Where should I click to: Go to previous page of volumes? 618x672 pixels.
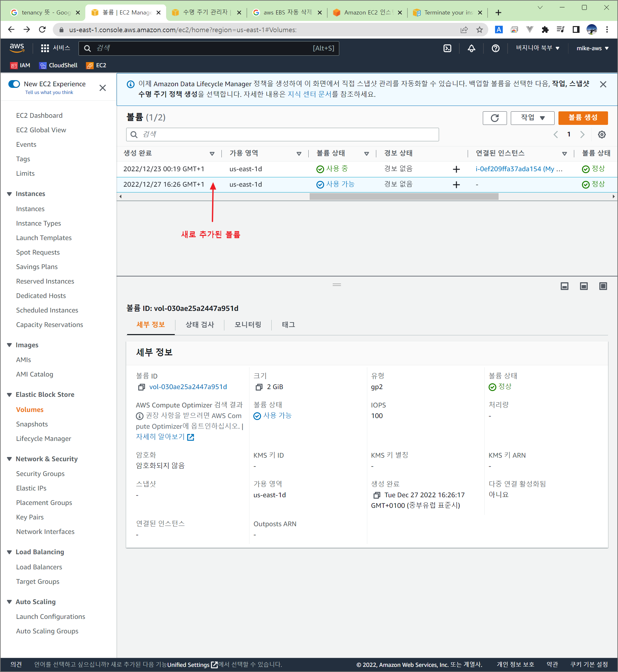point(556,135)
